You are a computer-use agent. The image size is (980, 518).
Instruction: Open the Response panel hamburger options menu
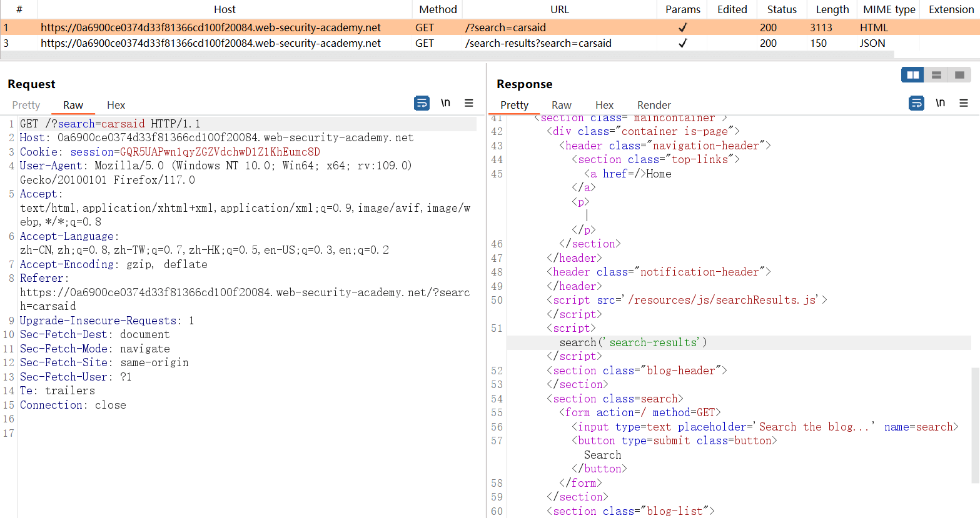tap(963, 103)
